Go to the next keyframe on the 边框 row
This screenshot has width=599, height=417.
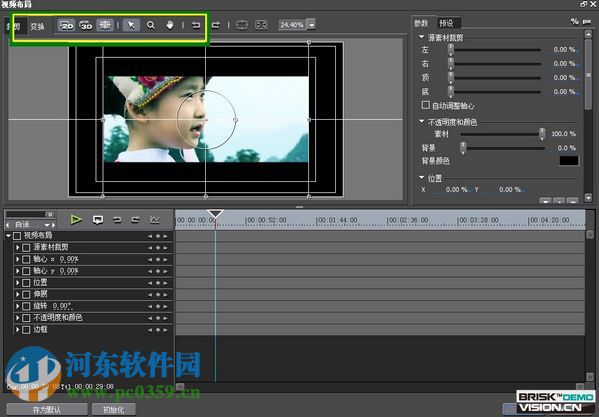[165, 330]
